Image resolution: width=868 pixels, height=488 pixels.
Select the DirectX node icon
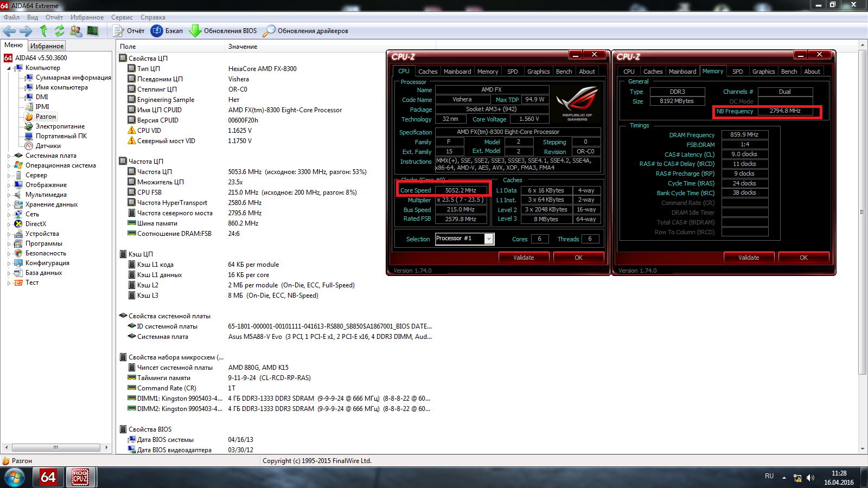point(18,224)
